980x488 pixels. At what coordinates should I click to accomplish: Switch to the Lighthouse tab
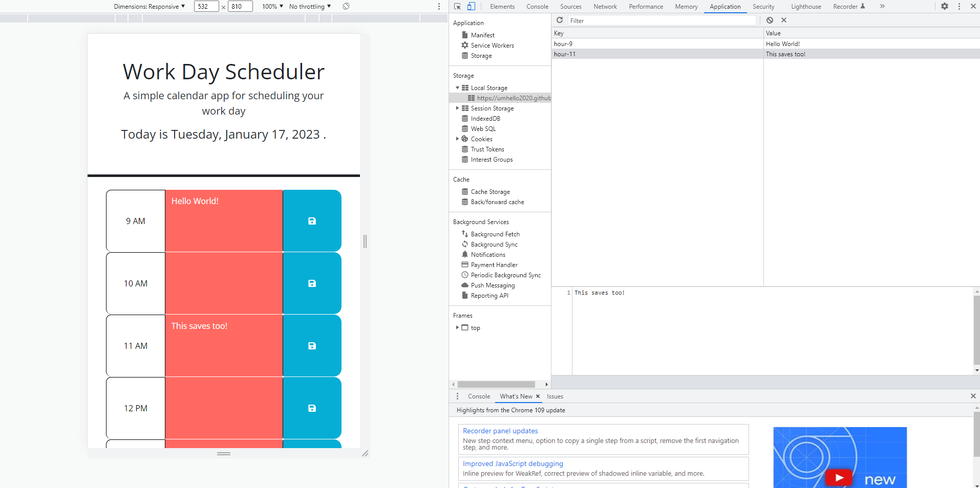(806, 7)
